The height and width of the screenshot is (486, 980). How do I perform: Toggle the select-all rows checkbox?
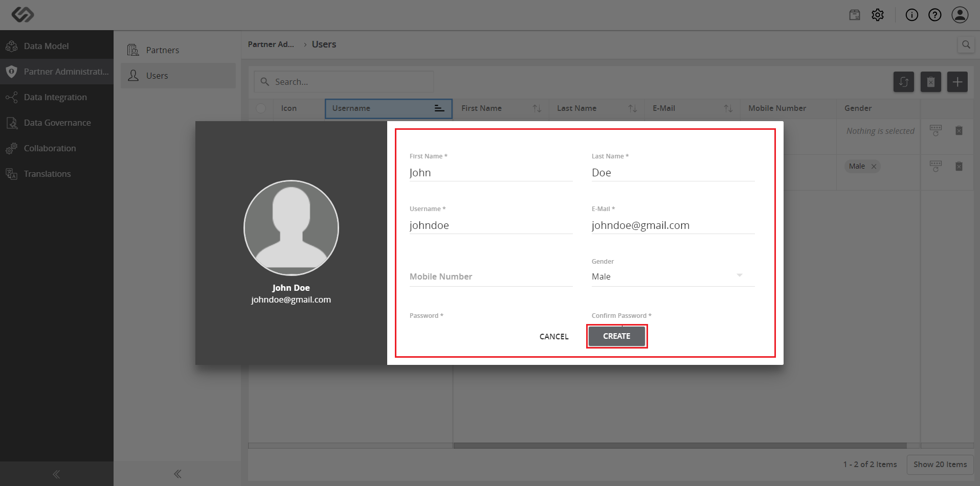(x=261, y=108)
